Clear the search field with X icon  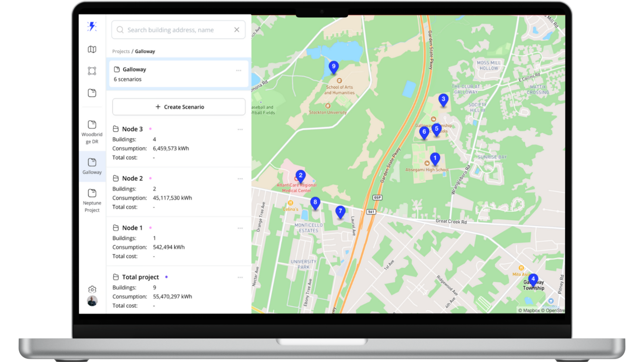(237, 30)
